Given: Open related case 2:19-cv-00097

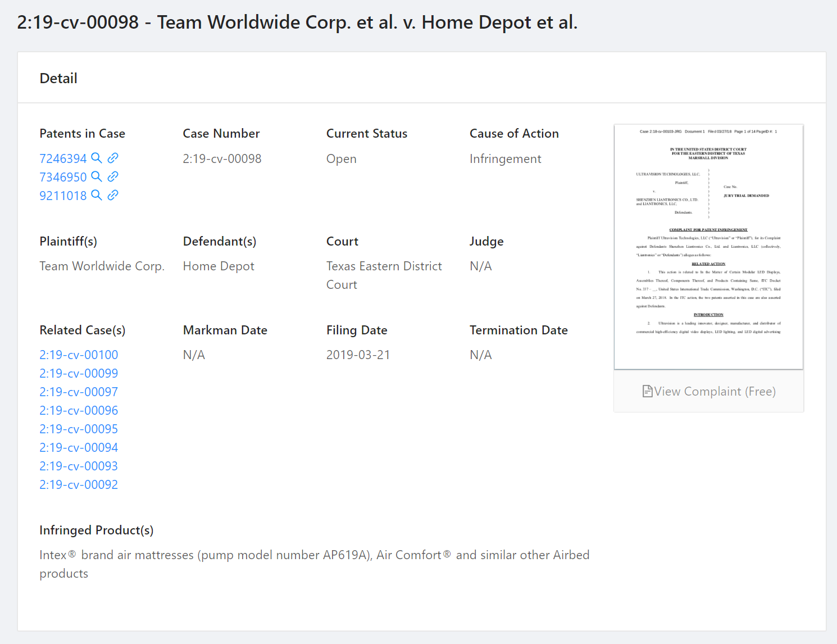Looking at the screenshot, I should 79,392.
